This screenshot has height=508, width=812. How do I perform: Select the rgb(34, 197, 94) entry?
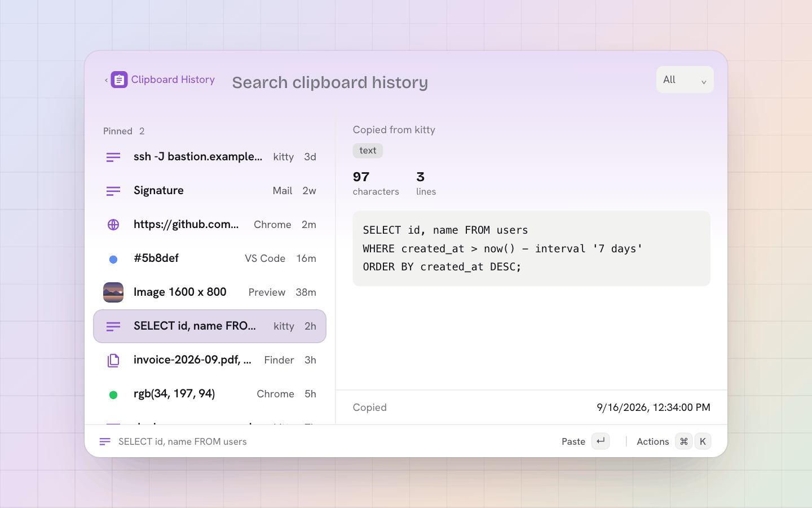[210, 394]
